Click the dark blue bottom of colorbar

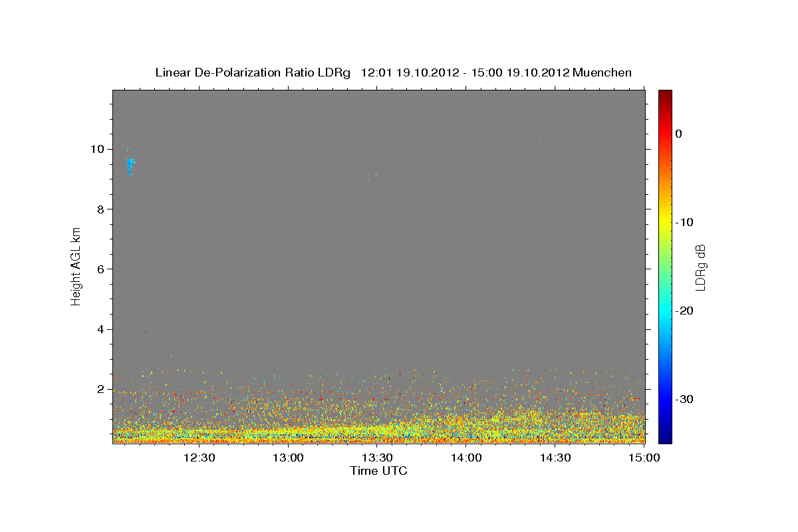coord(665,438)
